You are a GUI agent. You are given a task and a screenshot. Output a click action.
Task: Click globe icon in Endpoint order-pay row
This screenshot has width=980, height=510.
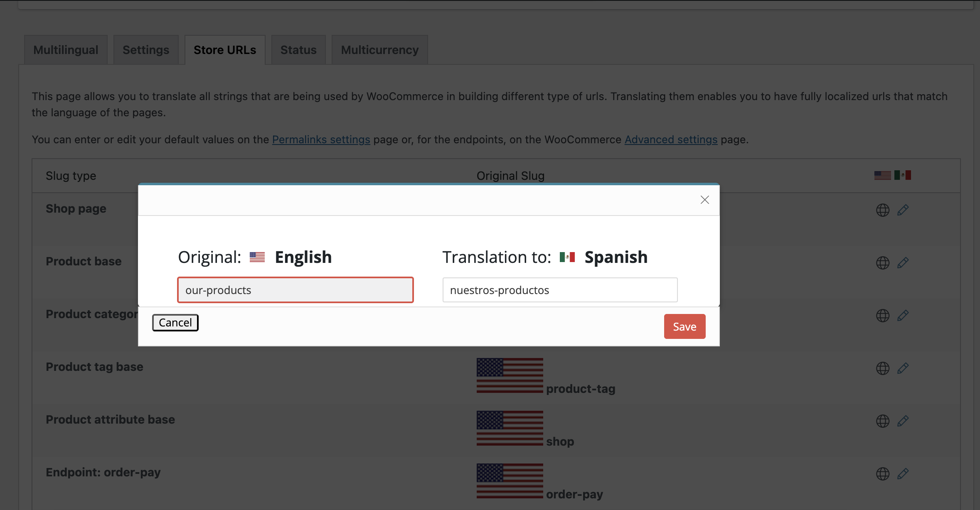[x=882, y=474]
